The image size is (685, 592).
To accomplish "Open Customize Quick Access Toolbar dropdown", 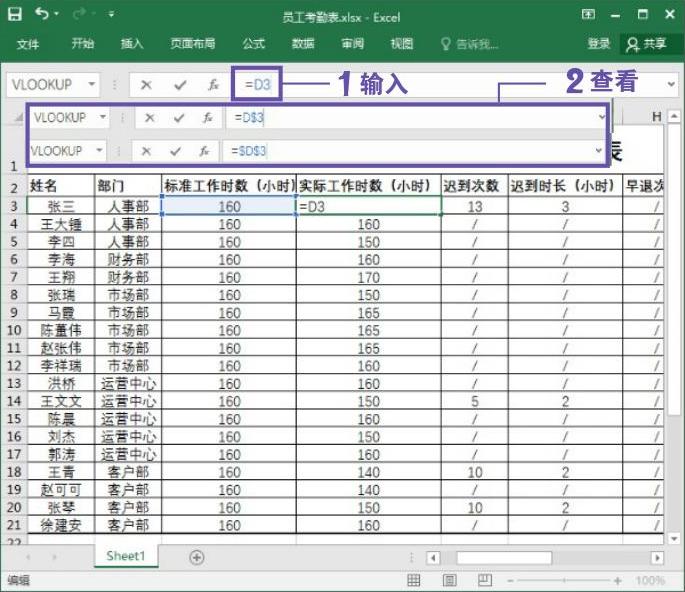I will [x=111, y=15].
